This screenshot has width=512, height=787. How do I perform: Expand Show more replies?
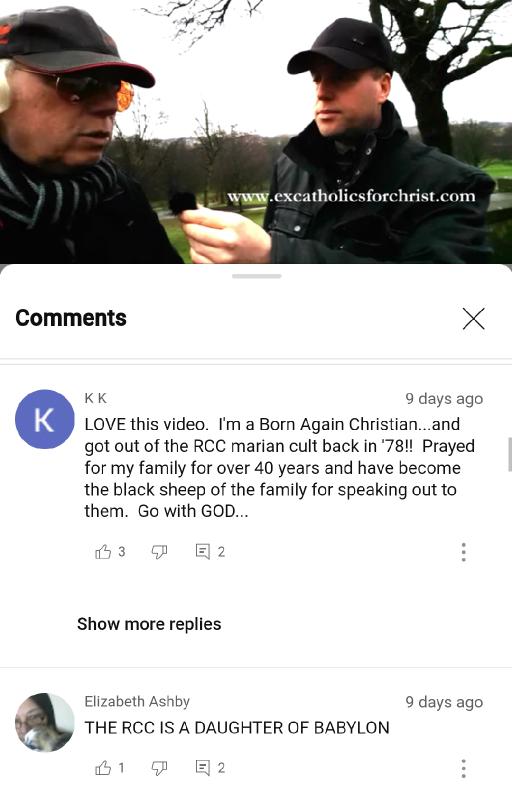click(x=149, y=624)
